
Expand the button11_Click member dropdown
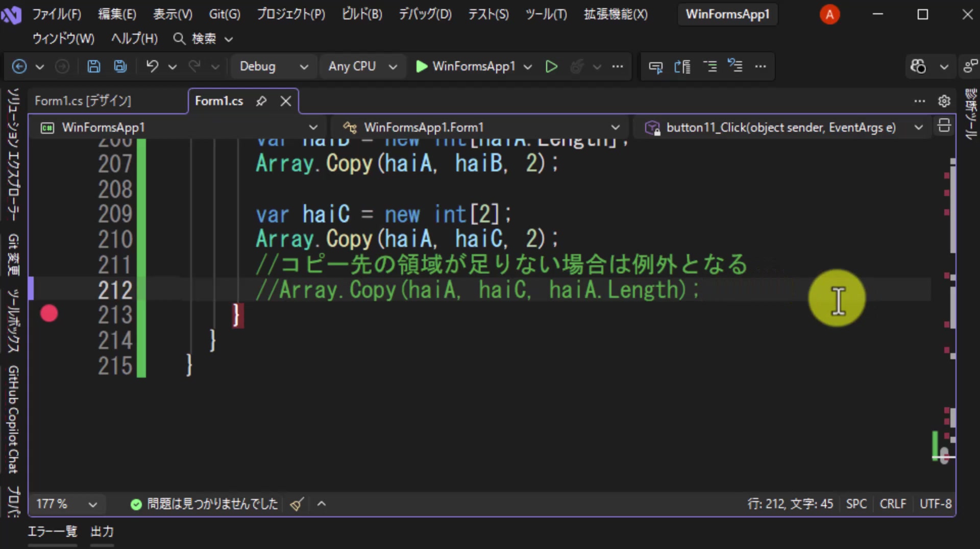pos(782,128)
